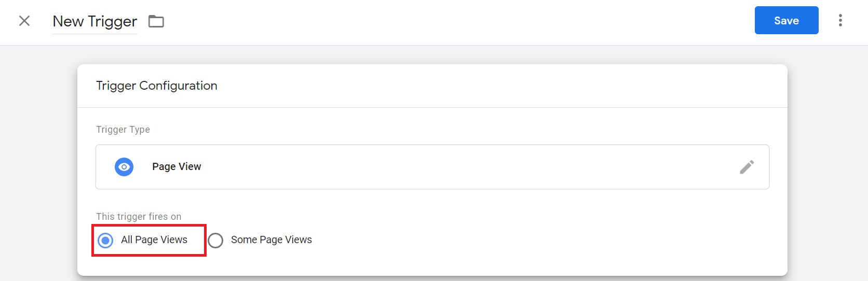
Task: Click the "Some Page Views" label text
Action: click(x=272, y=240)
